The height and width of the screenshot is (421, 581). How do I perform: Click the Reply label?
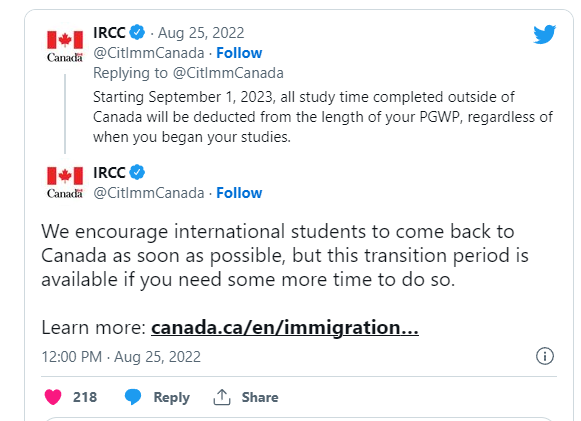tap(172, 397)
